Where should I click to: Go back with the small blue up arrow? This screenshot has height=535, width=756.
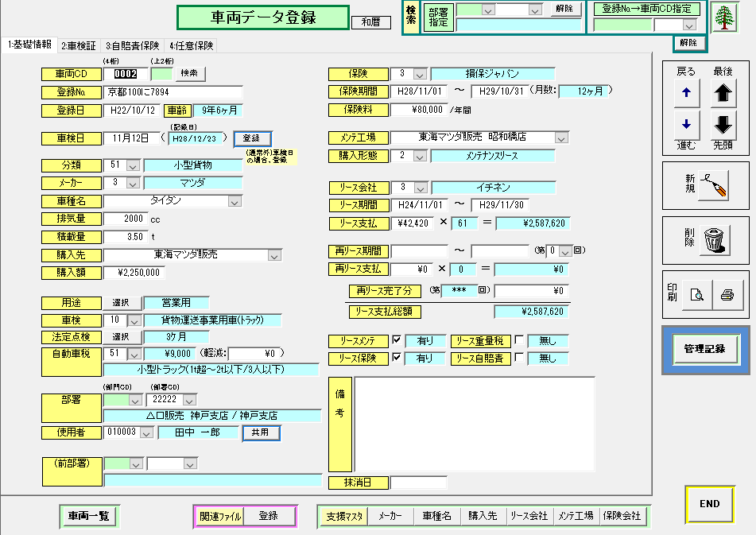point(687,92)
